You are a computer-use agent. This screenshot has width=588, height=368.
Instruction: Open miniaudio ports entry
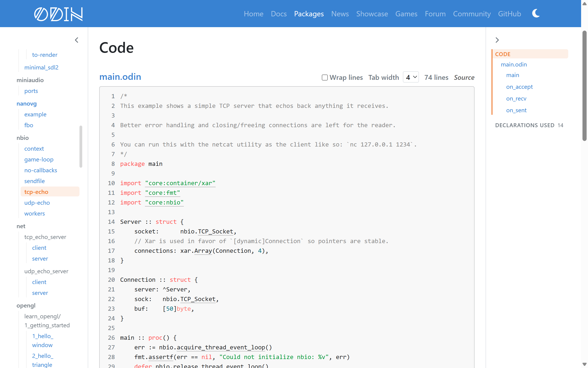(31, 91)
